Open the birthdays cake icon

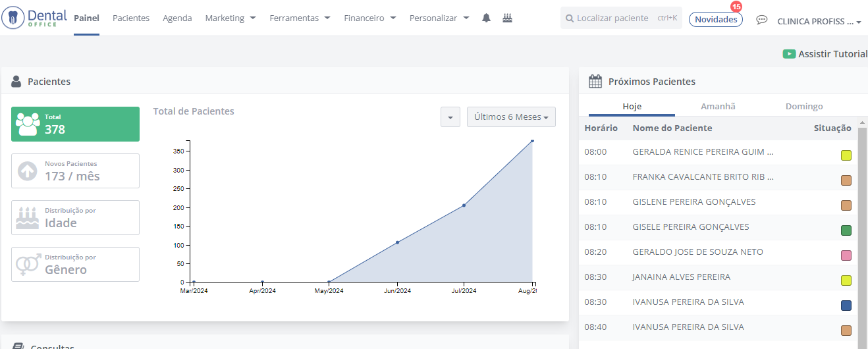point(507,18)
